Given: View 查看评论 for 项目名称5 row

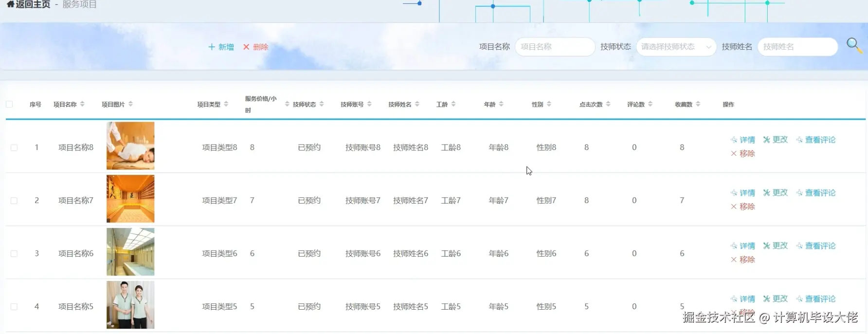Looking at the screenshot, I should (x=816, y=299).
